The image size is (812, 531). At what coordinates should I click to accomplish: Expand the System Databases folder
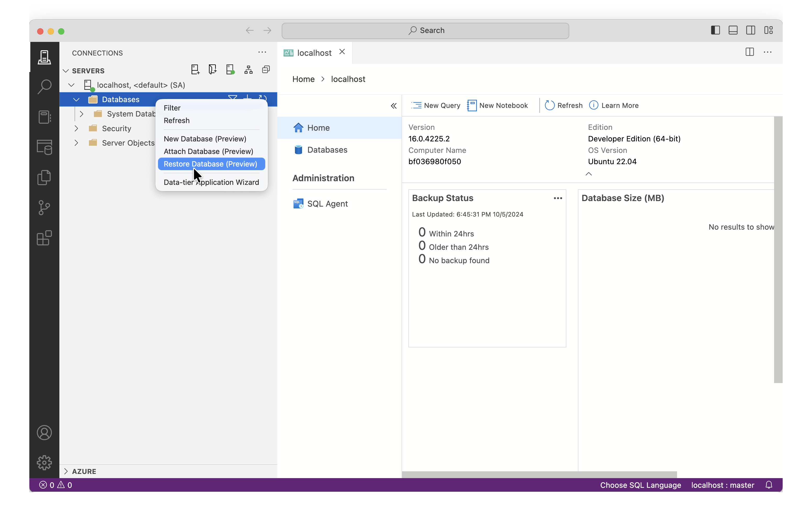point(81,114)
